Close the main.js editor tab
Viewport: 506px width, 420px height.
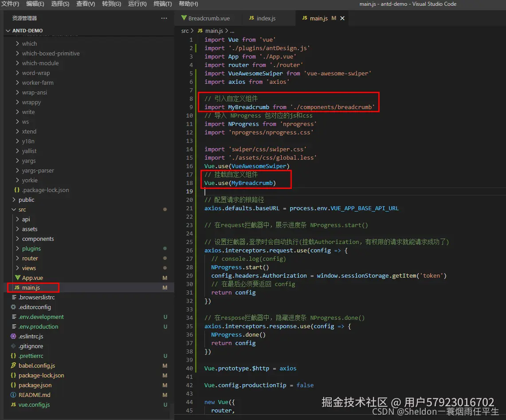342,18
